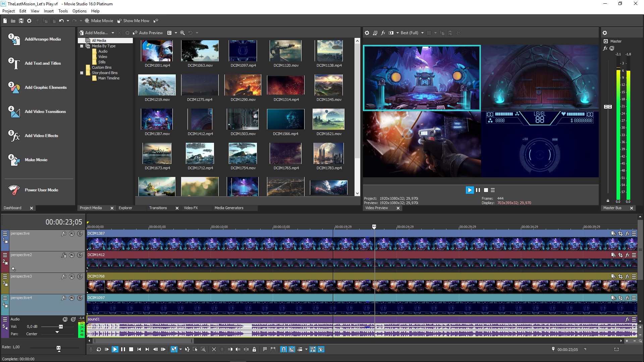Screen dimensions: 644x362
Task: Click the Power User Mode icon
Action: (14, 190)
